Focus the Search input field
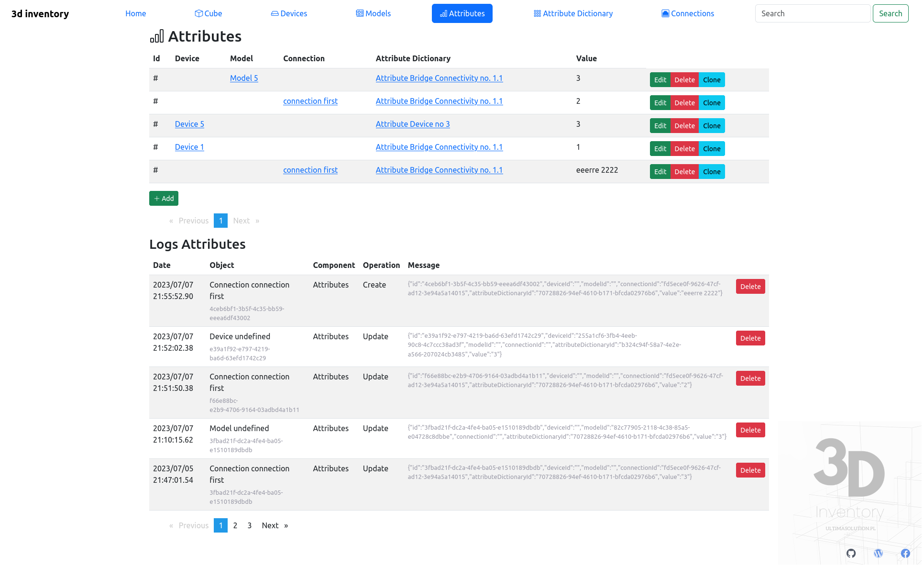The image size is (924, 567). tap(813, 13)
